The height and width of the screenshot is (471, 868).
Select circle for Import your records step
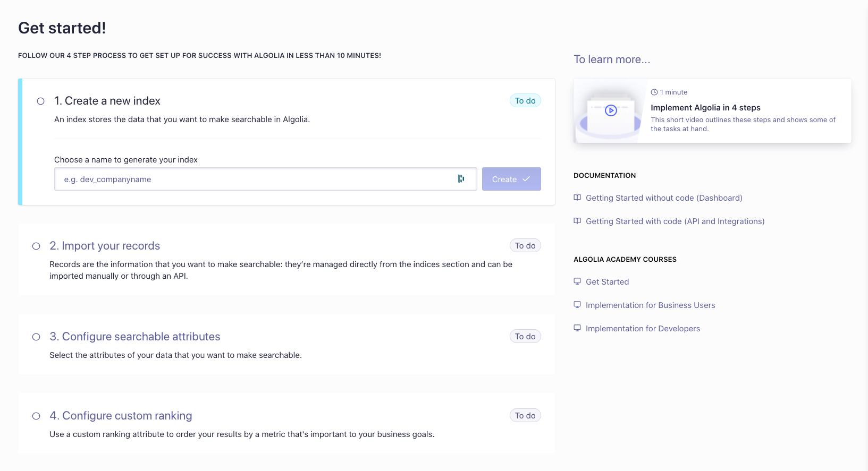click(36, 246)
